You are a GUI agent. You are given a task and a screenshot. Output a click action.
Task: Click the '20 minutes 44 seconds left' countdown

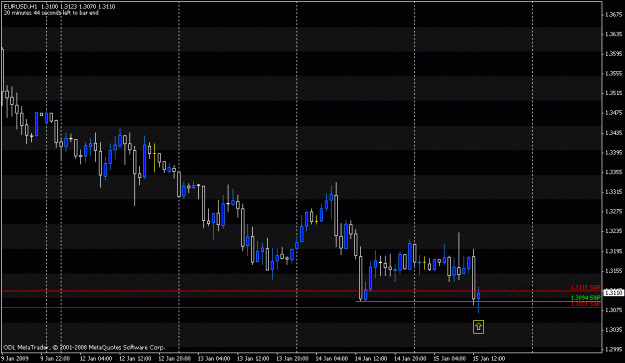click(51, 13)
